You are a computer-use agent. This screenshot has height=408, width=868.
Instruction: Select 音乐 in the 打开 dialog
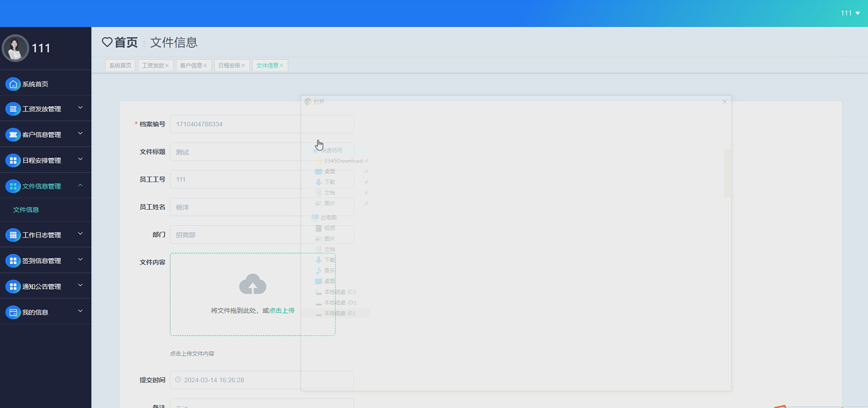click(x=329, y=271)
